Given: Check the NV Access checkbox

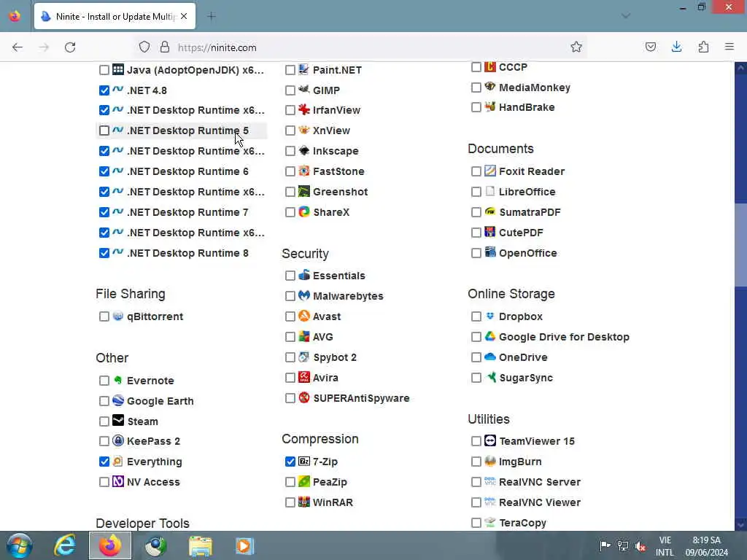Looking at the screenshot, I should pyautogui.click(x=104, y=482).
